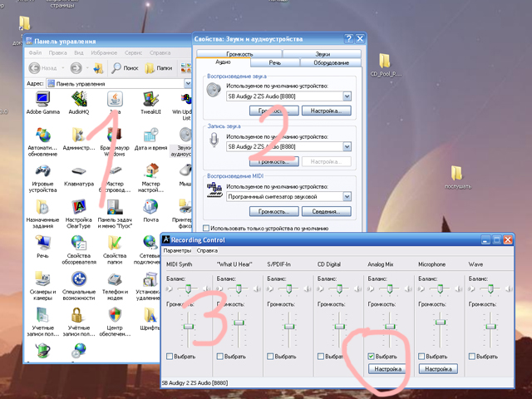
Task: Open Дата и время (Date and Time)
Action: point(150,135)
